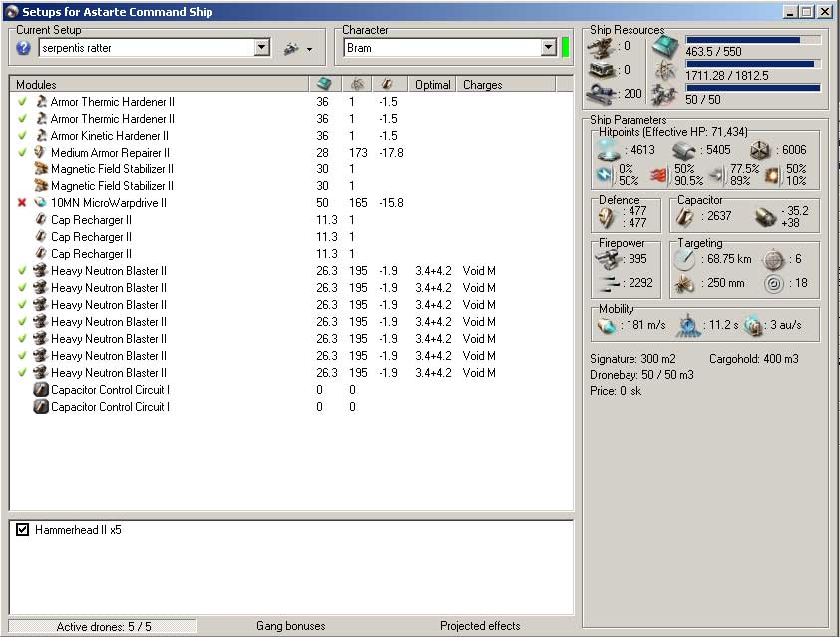Toggle the last Heavy Neutron Blaster II checkmark
Screen dimensions: 840x637
pyautogui.click(x=22, y=373)
